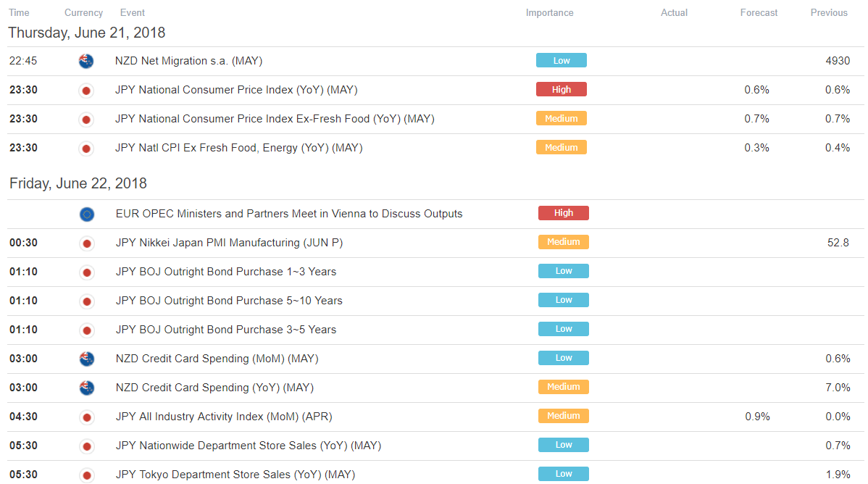Viewport: 868px width, 484px height.
Task: Click the High badge on the OPEC Ministers event
Action: (x=564, y=212)
